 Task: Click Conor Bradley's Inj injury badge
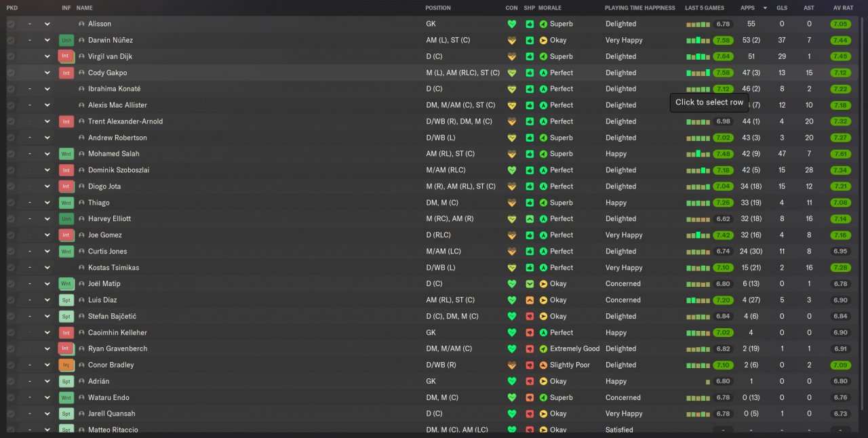click(x=66, y=365)
